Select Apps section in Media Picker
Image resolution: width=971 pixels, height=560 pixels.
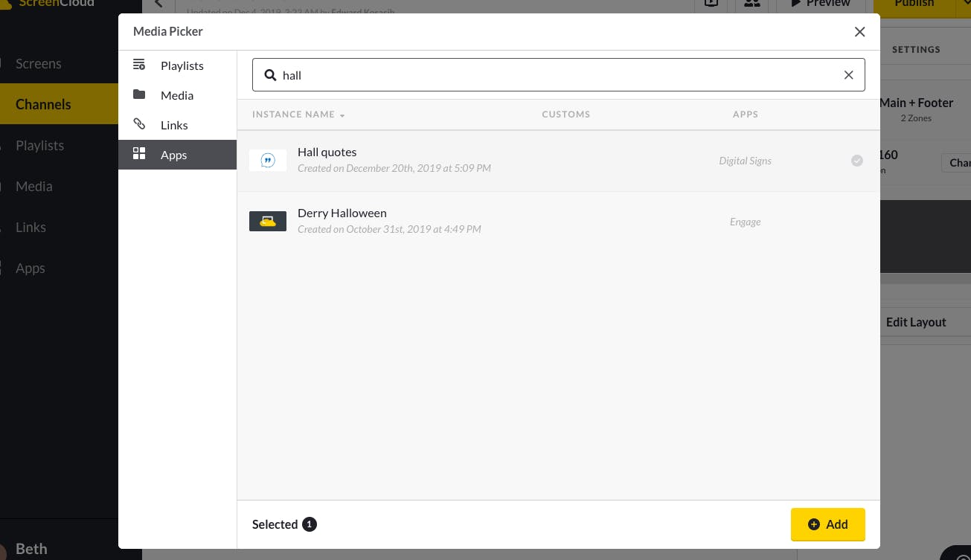coord(177,155)
